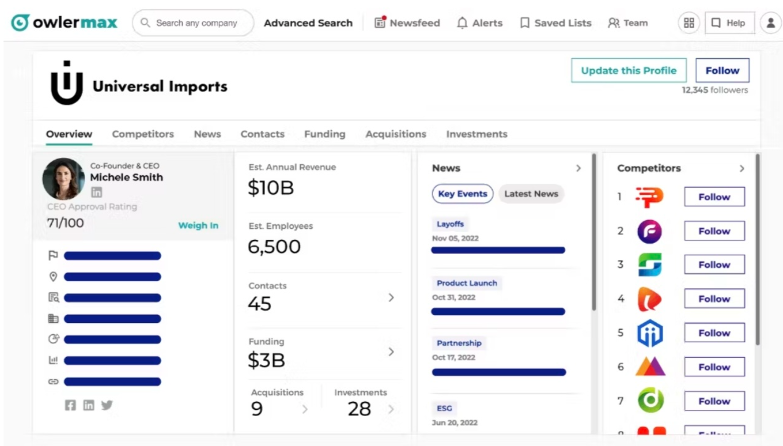The height and width of the screenshot is (446, 783).
Task: Switch to the News tab
Action: [207, 134]
